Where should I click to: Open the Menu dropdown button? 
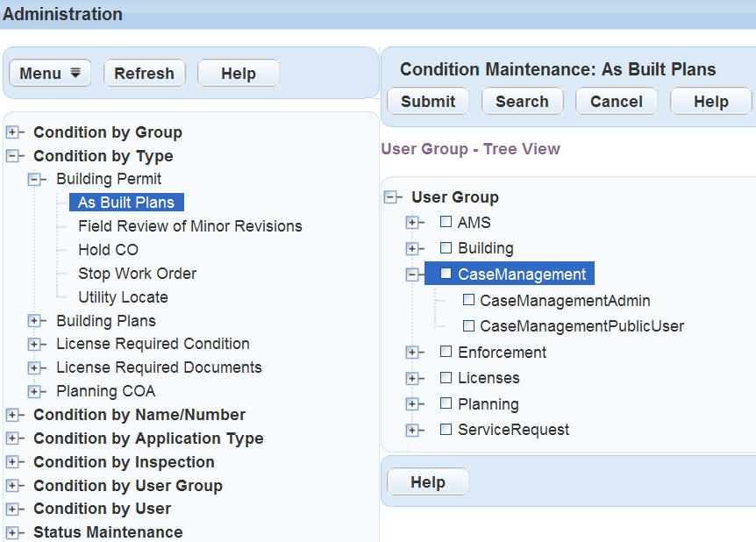(x=50, y=74)
